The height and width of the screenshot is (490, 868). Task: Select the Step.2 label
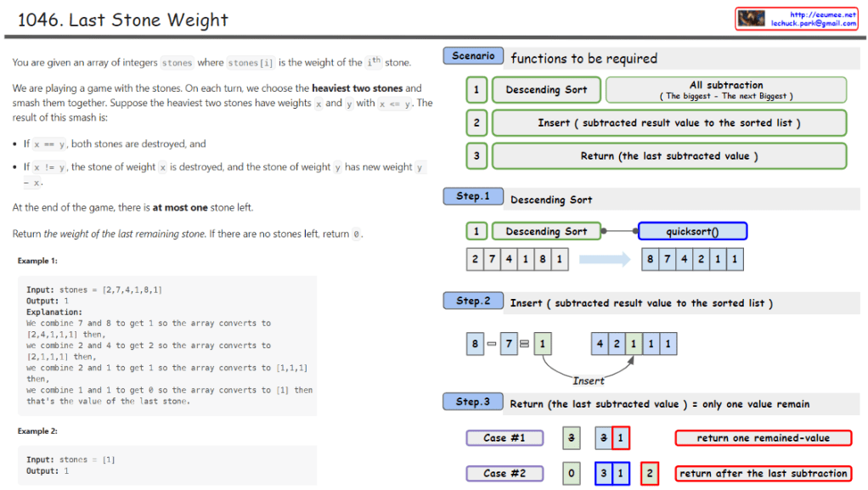pos(473,301)
